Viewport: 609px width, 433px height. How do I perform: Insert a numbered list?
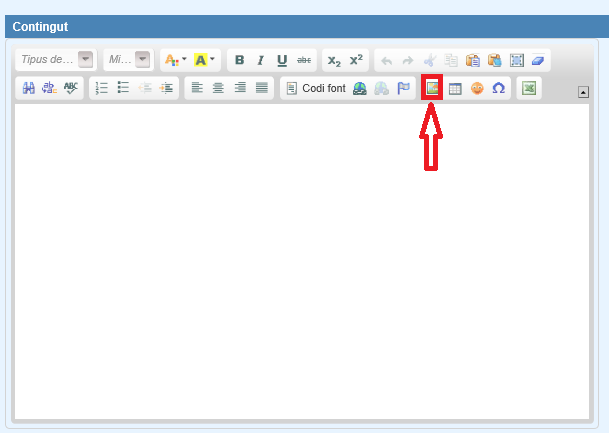(x=101, y=88)
